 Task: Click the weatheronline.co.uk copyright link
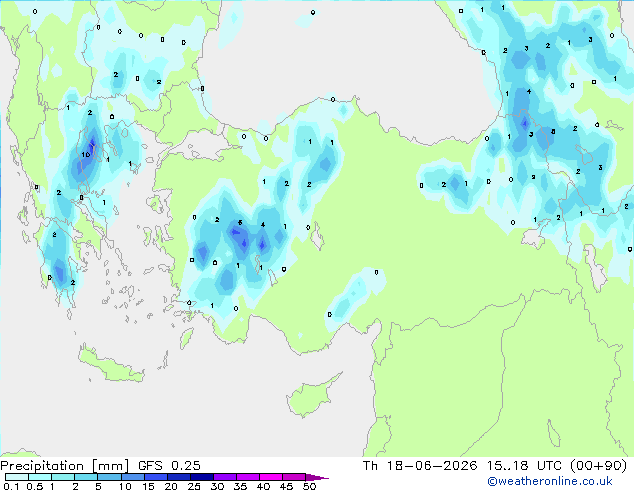(550, 481)
